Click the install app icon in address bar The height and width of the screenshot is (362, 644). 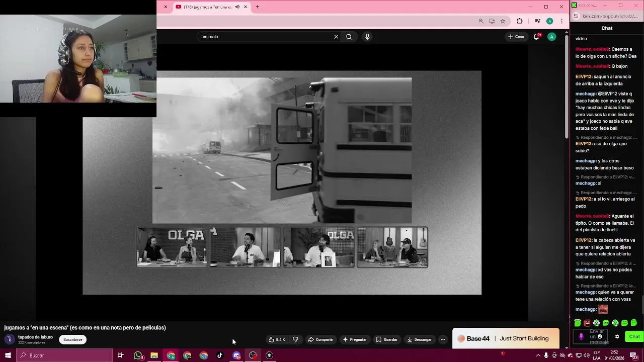coord(492,21)
